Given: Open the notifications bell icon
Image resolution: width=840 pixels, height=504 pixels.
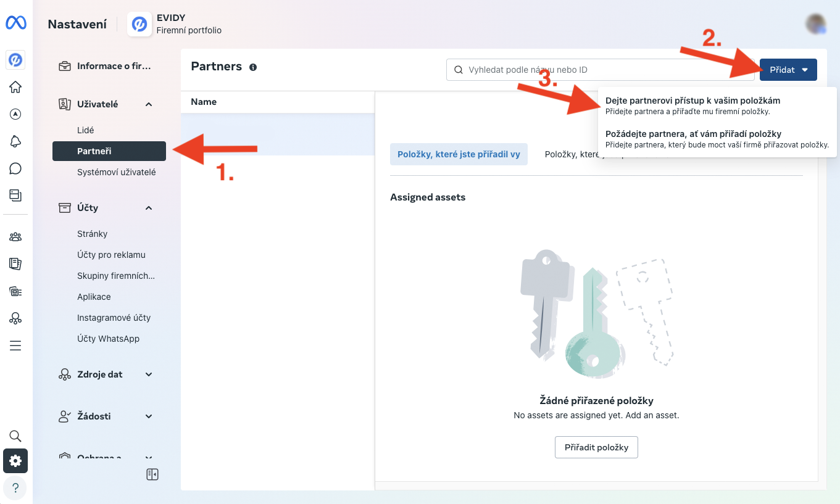Looking at the screenshot, I should tap(15, 141).
